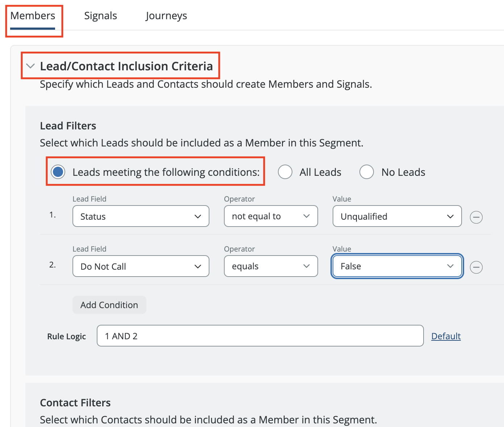
Task: Click the Default rule logic link
Action: pyautogui.click(x=446, y=336)
